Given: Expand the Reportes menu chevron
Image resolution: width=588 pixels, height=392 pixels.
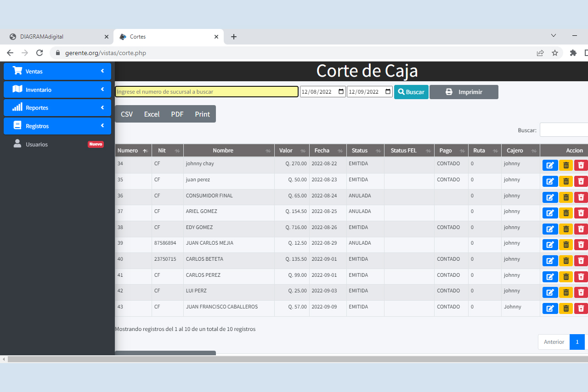Looking at the screenshot, I should pyautogui.click(x=102, y=107).
